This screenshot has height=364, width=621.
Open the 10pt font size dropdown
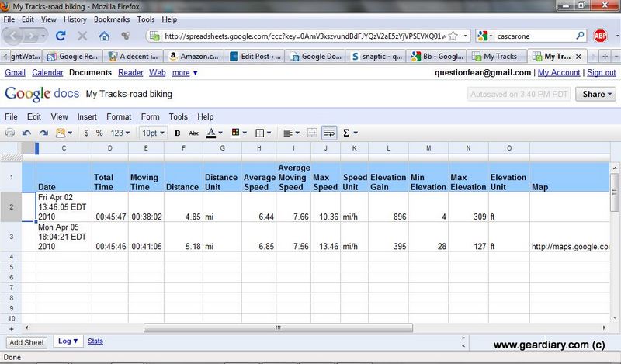click(154, 133)
